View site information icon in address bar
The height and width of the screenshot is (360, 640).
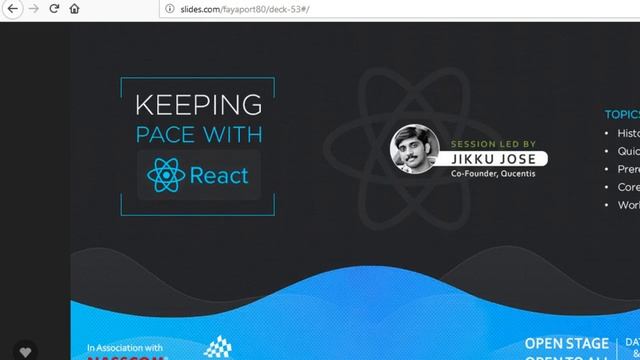pos(170,9)
